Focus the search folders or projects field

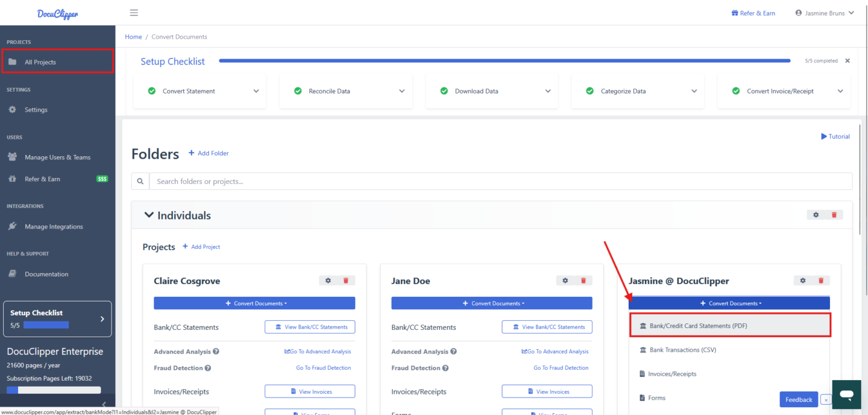coord(501,182)
